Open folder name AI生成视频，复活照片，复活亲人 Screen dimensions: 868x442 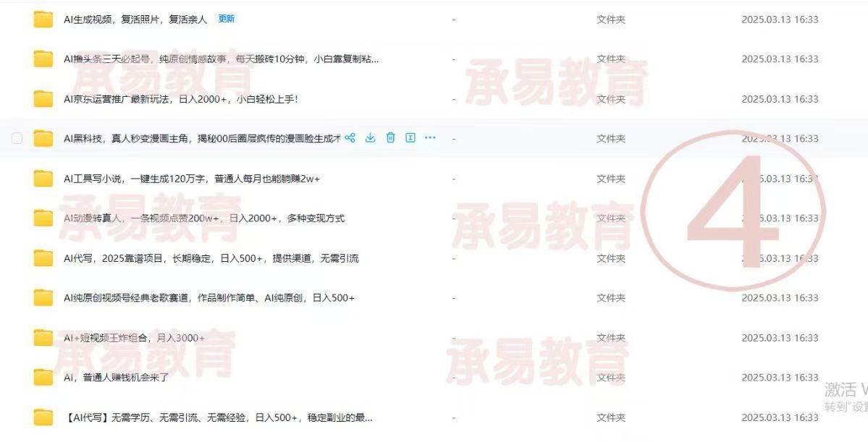[135, 20]
